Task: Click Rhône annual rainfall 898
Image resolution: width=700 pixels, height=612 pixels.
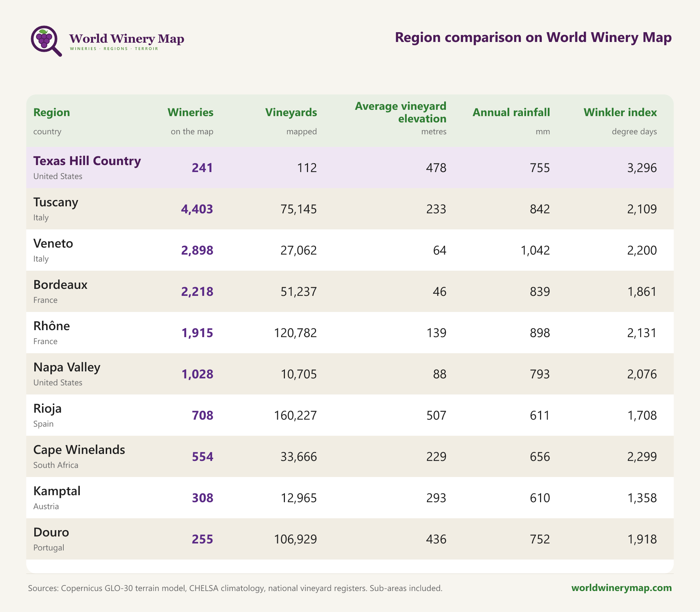Action: 540,333
